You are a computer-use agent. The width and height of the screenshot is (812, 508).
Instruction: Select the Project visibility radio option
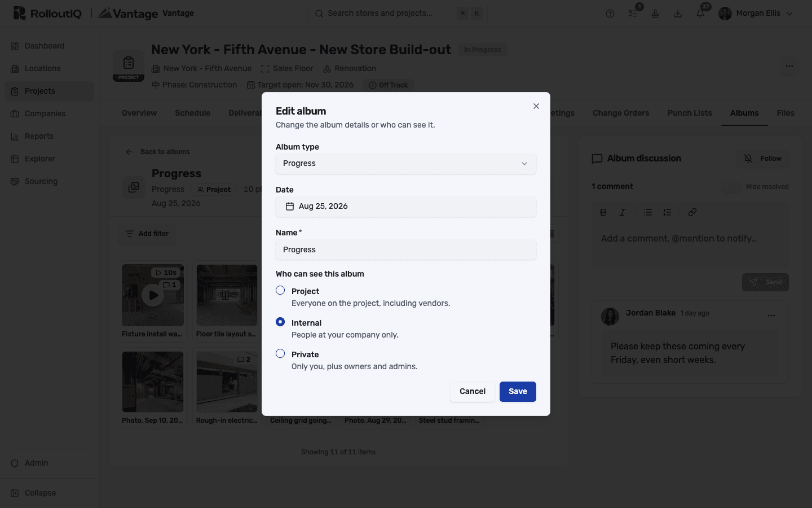(280, 290)
